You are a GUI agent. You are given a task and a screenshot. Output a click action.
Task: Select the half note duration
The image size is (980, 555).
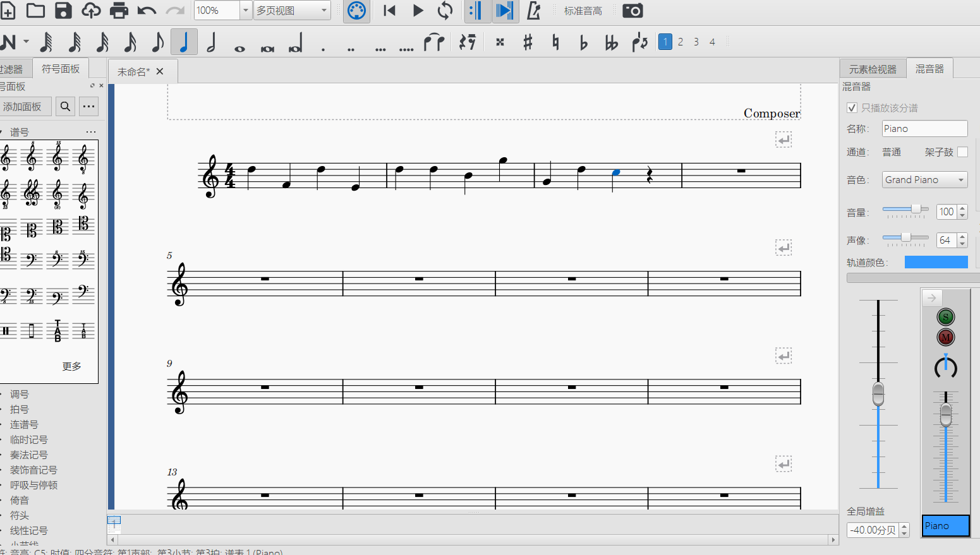click(212, 42)
